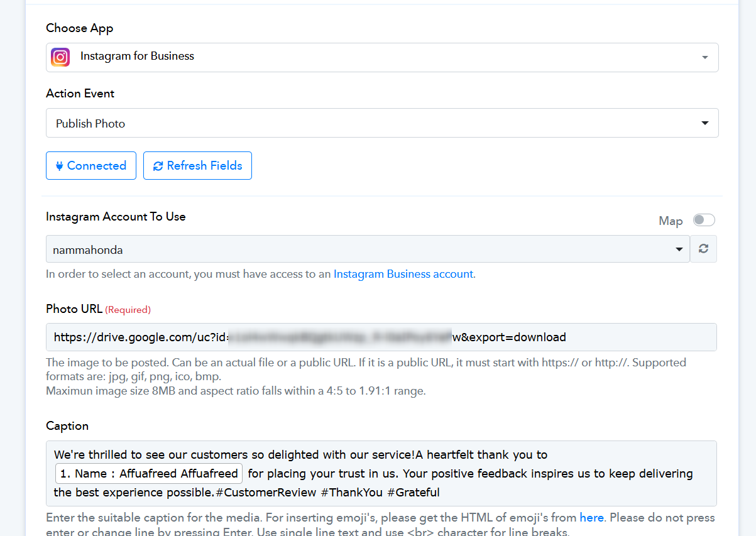Image resolution: width=756 pixels, height=536 pixels.
Task: Click the 'Action Event' label
Action: click(x=80, y=93)
